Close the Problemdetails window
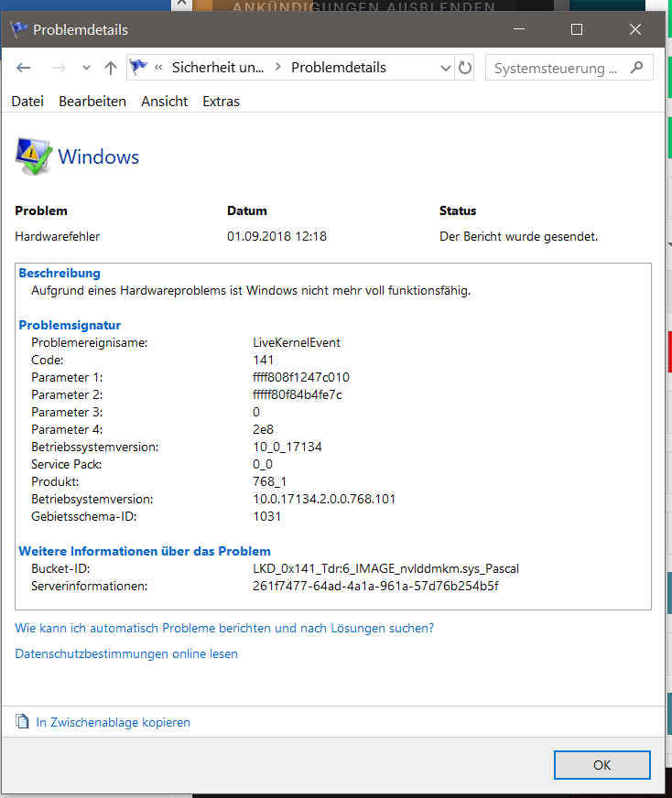 pyautogui.click(x=634, y=29)
